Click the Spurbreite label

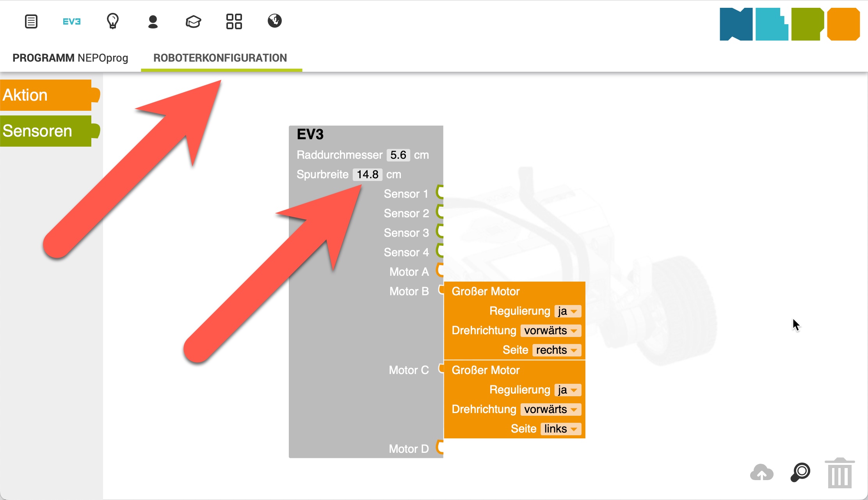[x=322, y=174]
